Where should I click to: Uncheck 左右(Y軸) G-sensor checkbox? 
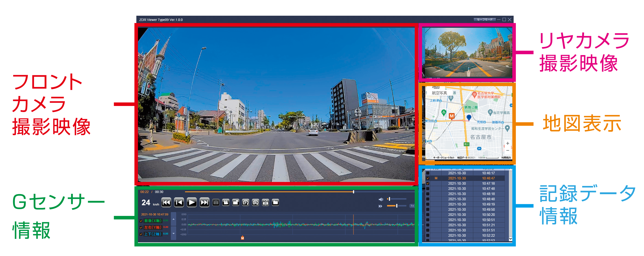click(x=141, y=228)
